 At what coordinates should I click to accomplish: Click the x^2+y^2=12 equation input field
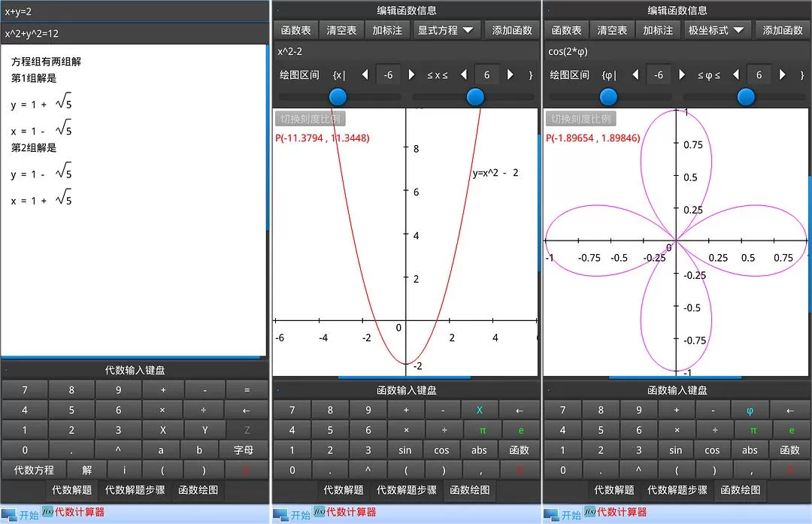134,34
